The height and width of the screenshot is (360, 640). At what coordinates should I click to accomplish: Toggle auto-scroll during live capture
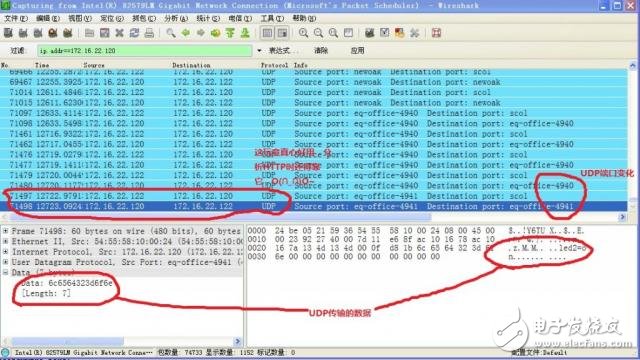pos(282,33)
